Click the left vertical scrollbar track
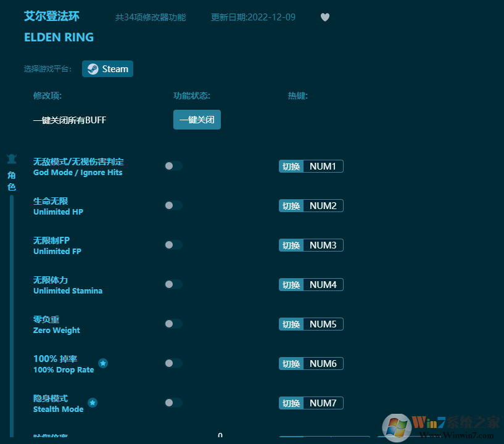 click(x=12, y=316)
